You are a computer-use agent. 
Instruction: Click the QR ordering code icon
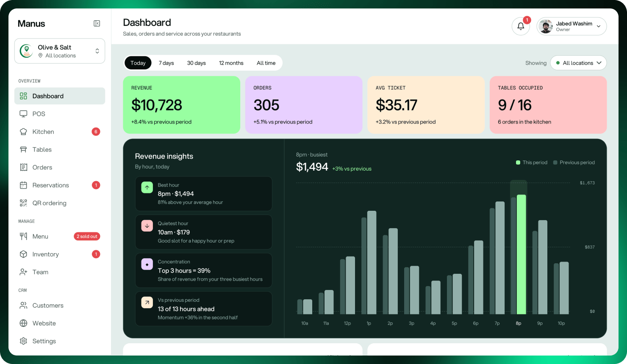23,203
